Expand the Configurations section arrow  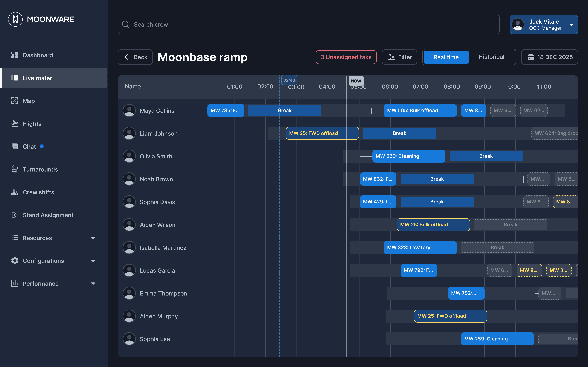click(x=93, y=261)
